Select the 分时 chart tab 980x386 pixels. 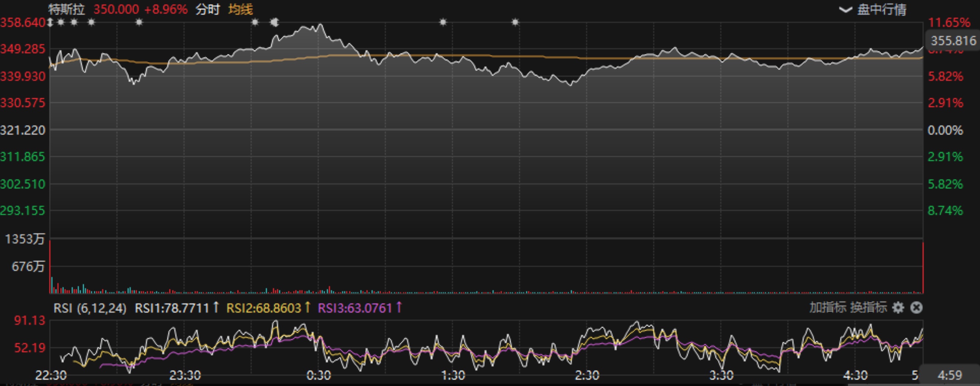tap(208, 9)
